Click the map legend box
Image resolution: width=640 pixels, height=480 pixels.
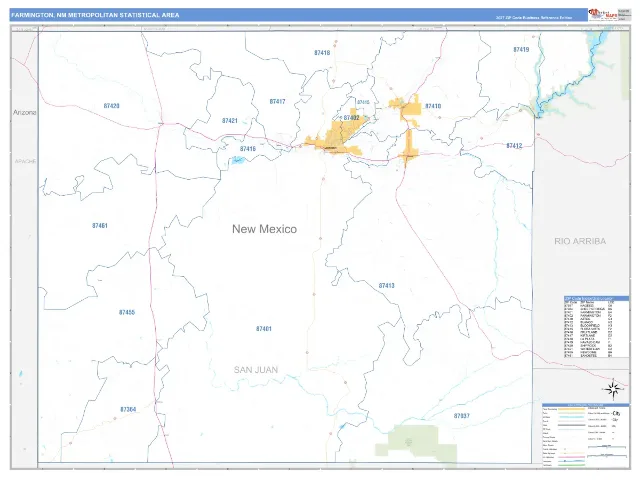[x=585, y=434]
